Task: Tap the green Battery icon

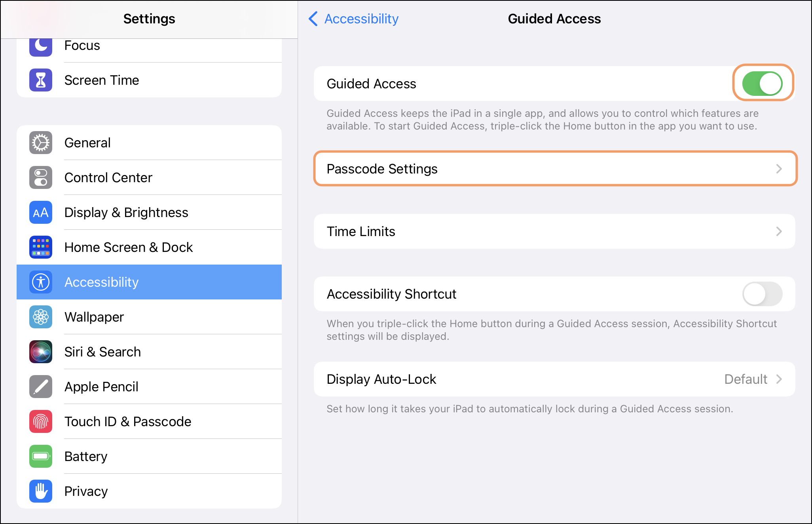Action: coord(41,456)
